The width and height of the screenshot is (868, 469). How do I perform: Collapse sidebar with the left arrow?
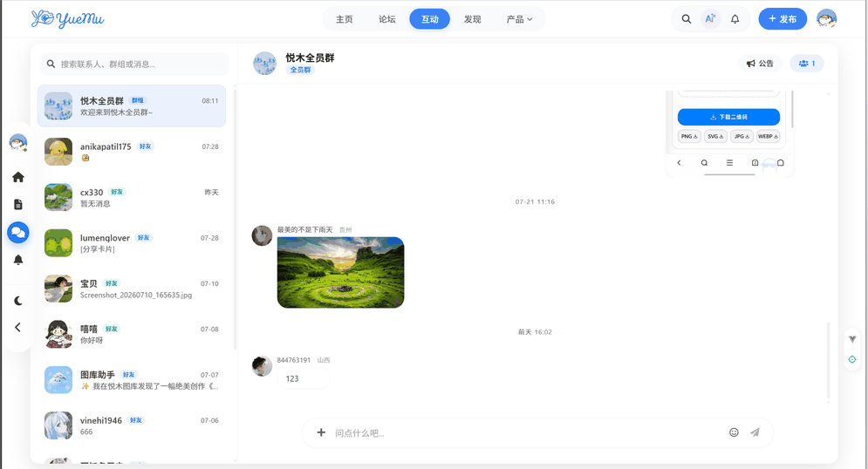pyautogui.click(x=17, y=328)
